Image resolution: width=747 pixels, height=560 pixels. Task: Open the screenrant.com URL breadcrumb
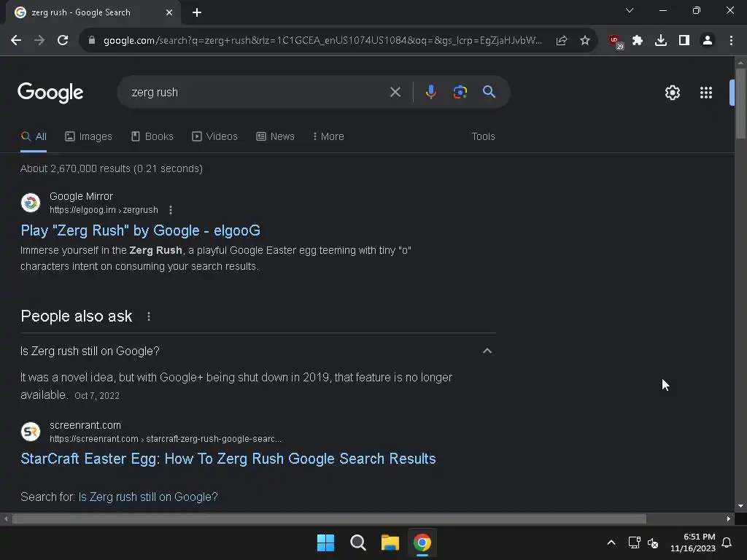click(x=166, y=439)
